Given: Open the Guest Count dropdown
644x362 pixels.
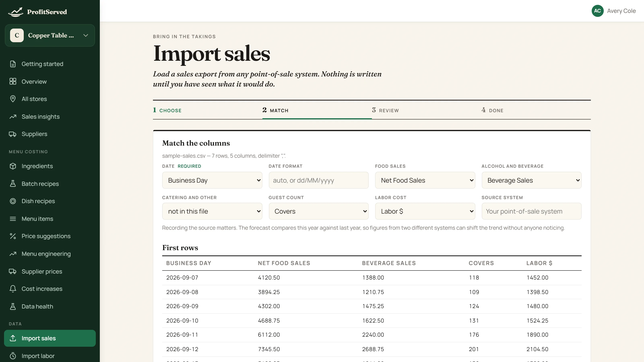Looking at the screenshot, I should (x=319, y=211).
